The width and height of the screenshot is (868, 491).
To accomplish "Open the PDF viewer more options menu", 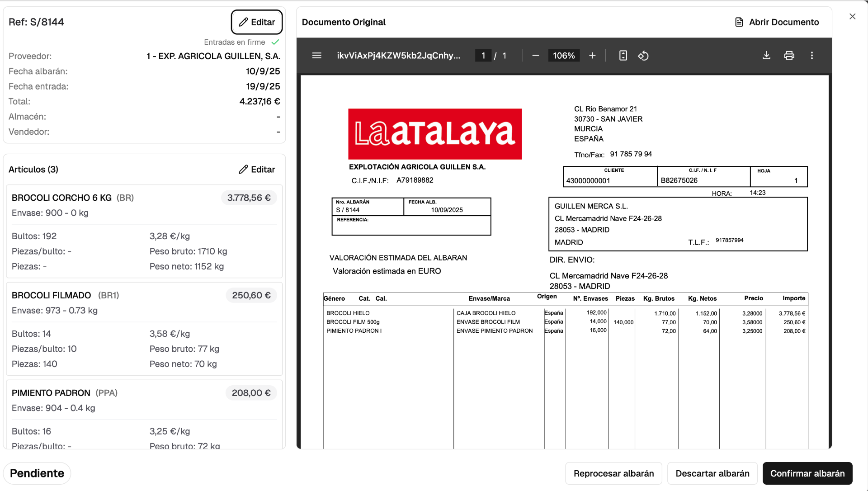I will pos(812,56).
